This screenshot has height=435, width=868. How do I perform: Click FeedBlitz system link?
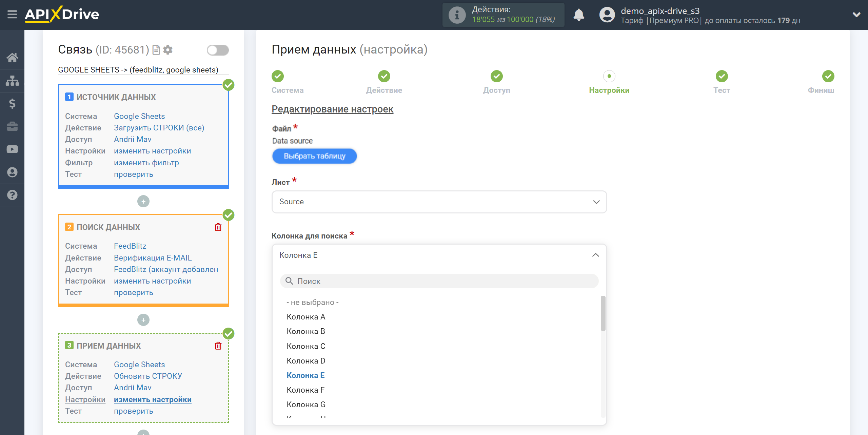pos(130,246)
